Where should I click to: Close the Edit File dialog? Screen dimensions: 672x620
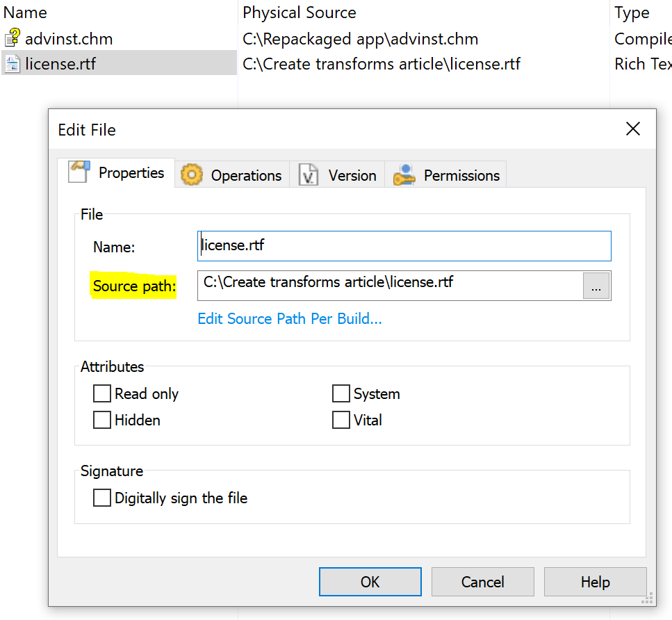click(x=632, y=129)
